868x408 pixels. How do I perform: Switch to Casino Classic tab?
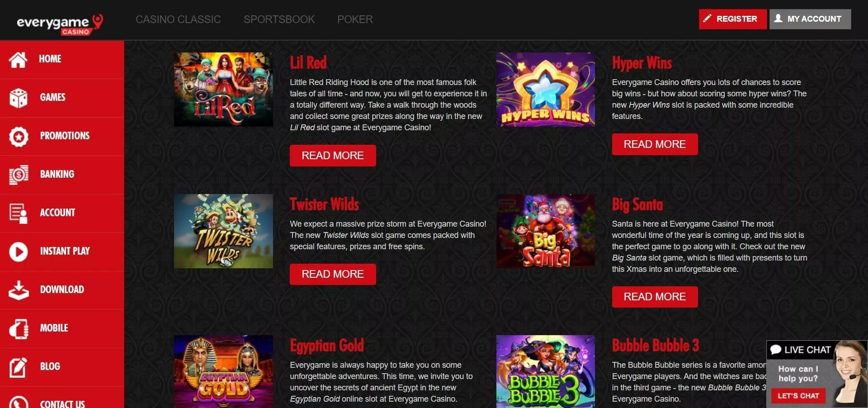[x=178, y=19]
